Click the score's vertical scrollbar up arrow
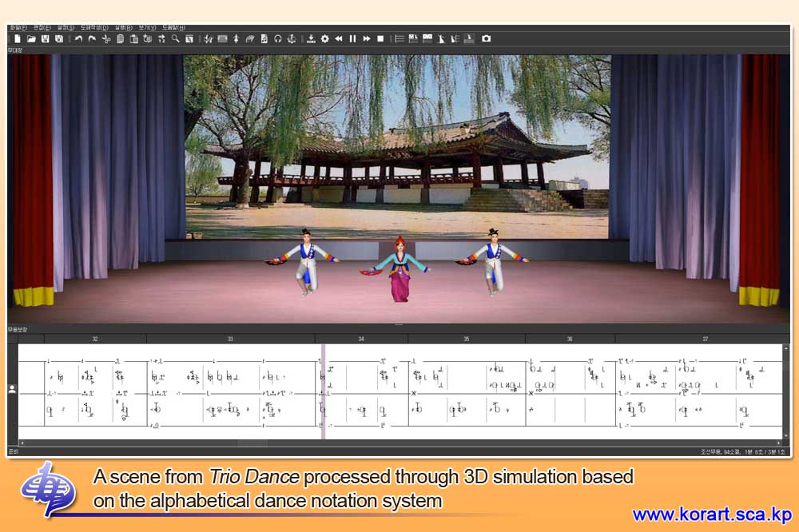Viewport: 799px width, 532px height. (x=785, y=348)
